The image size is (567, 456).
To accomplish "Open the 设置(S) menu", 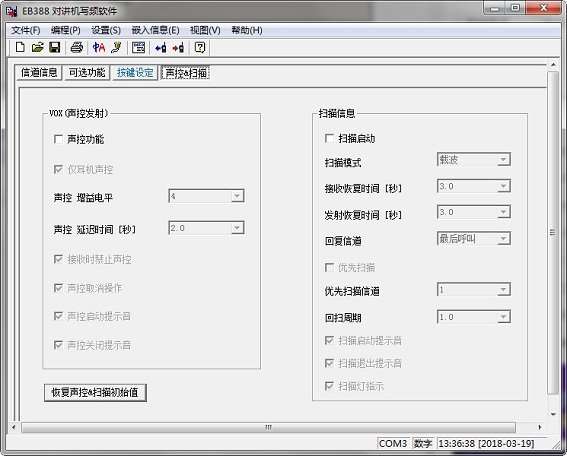I will 106,30.
